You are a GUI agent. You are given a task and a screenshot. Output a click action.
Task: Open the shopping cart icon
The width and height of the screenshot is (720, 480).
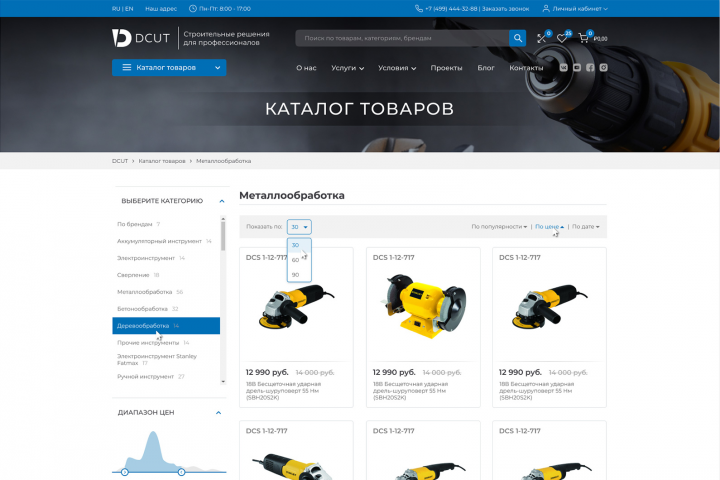coord(583,38)
